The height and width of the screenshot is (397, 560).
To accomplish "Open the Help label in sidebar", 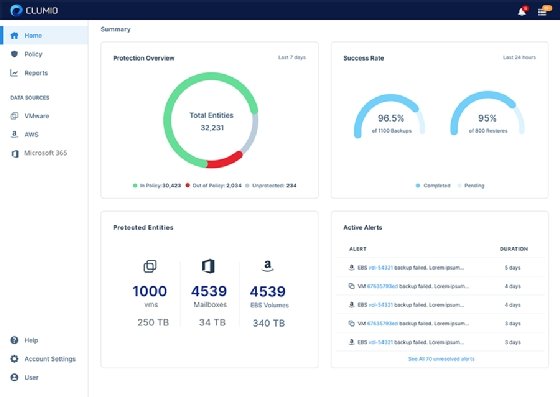I will (x=31, y=340).
